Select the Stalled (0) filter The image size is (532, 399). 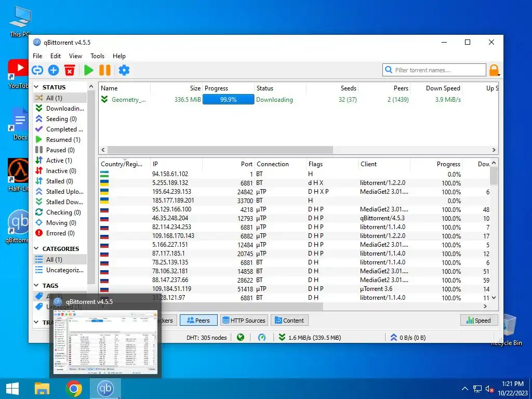coord(60,181)
